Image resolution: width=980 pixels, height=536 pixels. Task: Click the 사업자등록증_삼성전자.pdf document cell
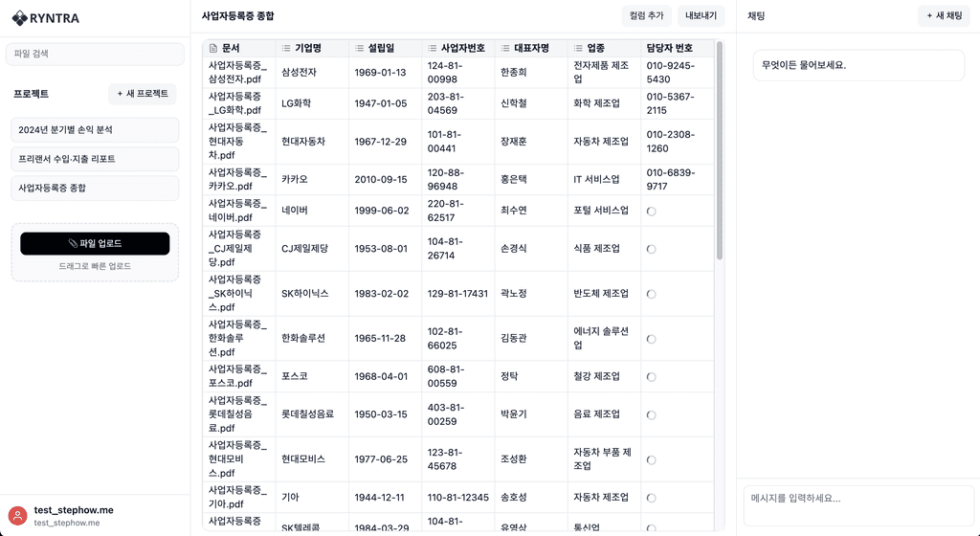[238, 73]
